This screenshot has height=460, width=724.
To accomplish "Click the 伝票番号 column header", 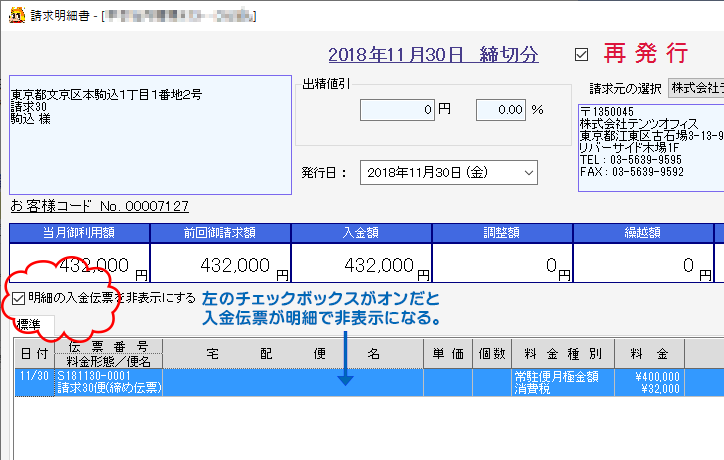I will pyautogui.click(x=109, y=346).
